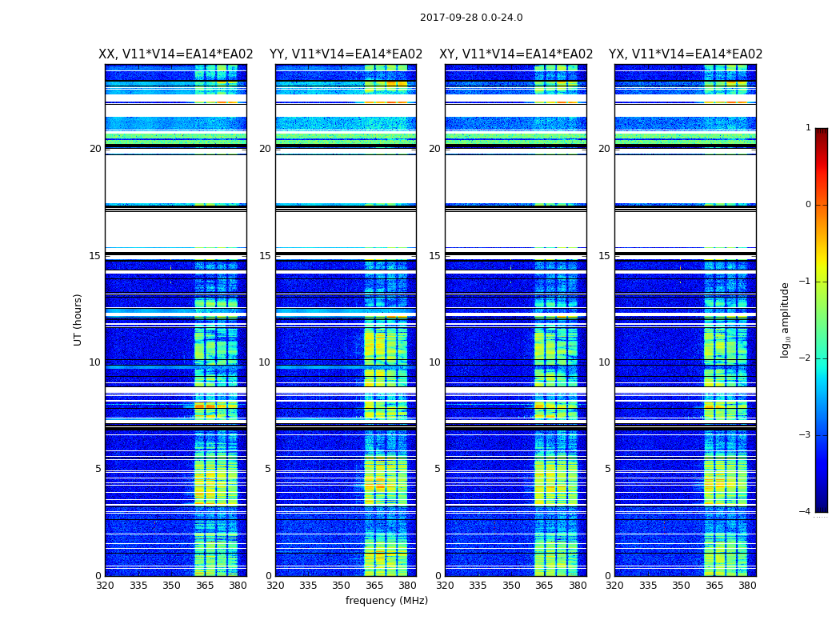Click the green middle of the colorbar
This screenshot has height=640, width=840.
click(x=822, y=320)
